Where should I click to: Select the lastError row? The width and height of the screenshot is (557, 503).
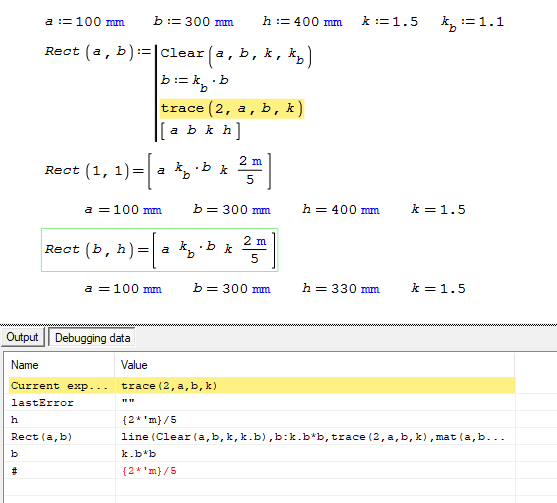[262, 402]
